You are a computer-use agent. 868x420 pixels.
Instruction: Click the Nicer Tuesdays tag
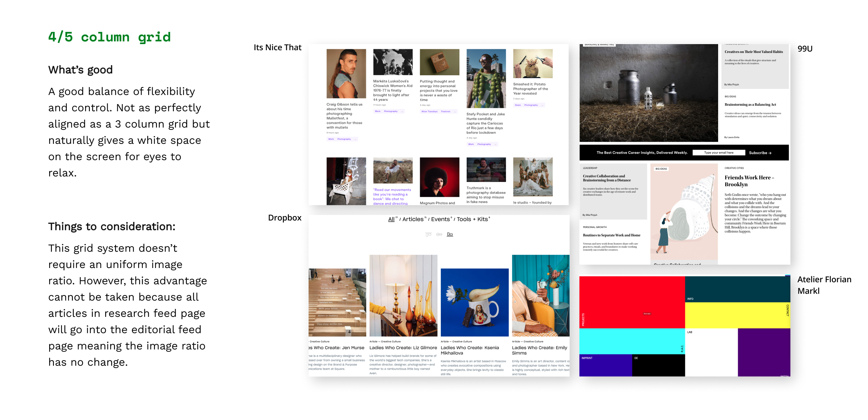coord(430,111)
